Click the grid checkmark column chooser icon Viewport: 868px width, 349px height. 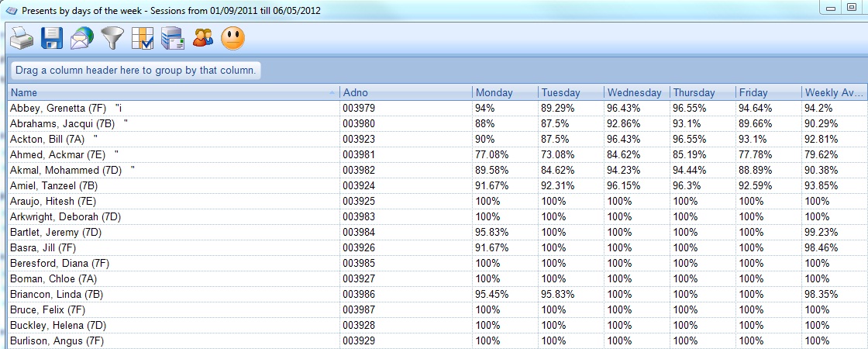143,39
